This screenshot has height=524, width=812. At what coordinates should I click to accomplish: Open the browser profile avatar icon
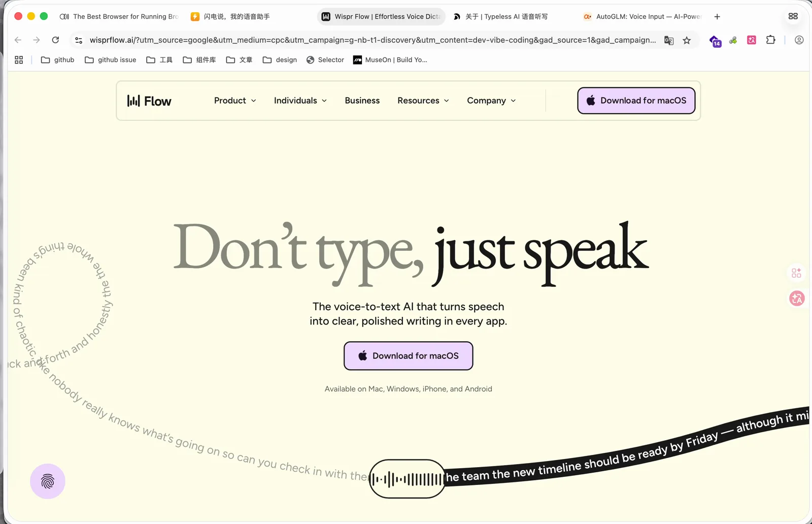(x=799, y=40)
